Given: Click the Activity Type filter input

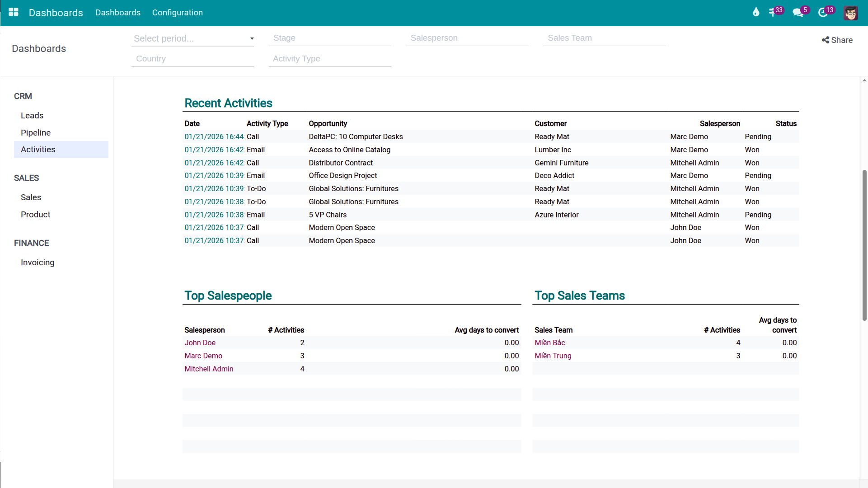Looking at the screenshot, I should coord(330,59).
